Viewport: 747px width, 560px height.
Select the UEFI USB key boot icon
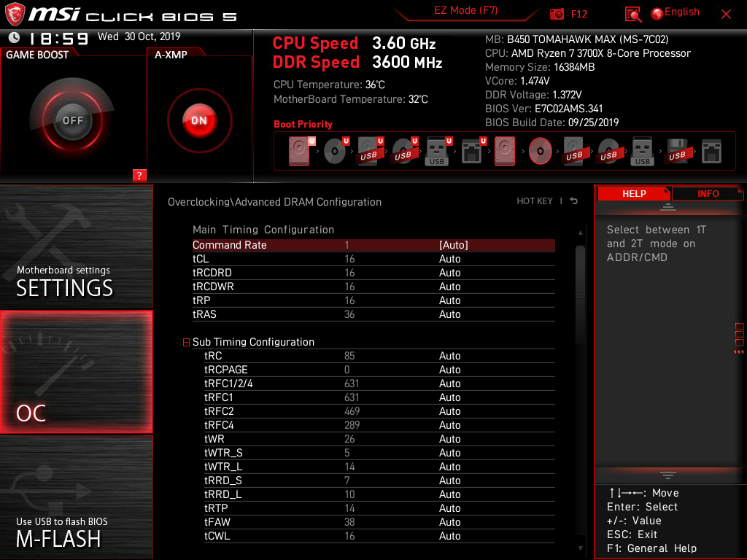click(x=437, y=151)
